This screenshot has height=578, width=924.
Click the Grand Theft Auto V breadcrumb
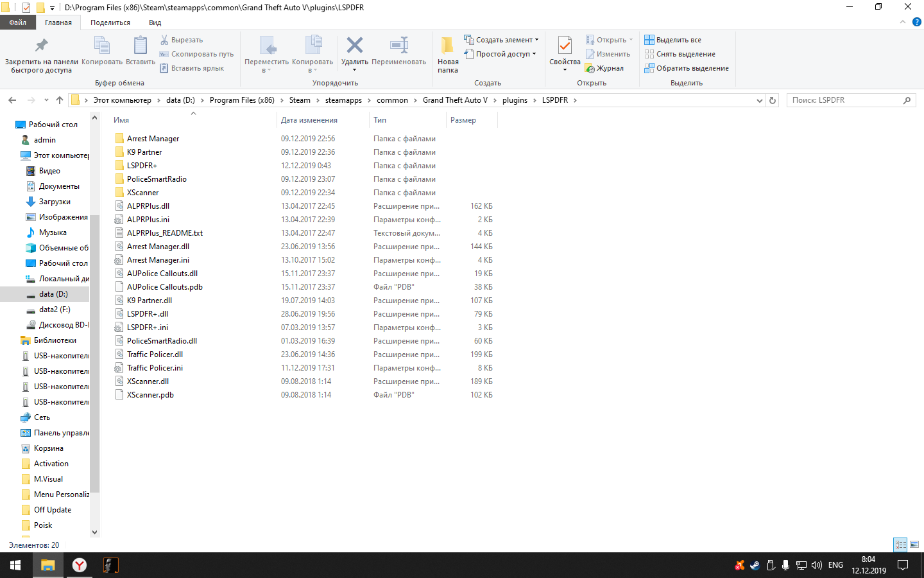click(455, 100)
